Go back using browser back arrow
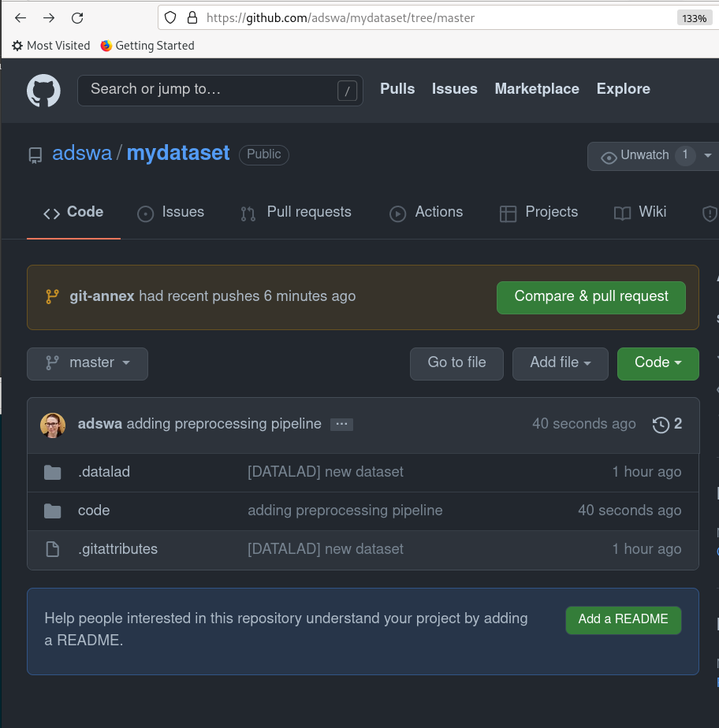719x728 pixels. (x=20, y=17)
